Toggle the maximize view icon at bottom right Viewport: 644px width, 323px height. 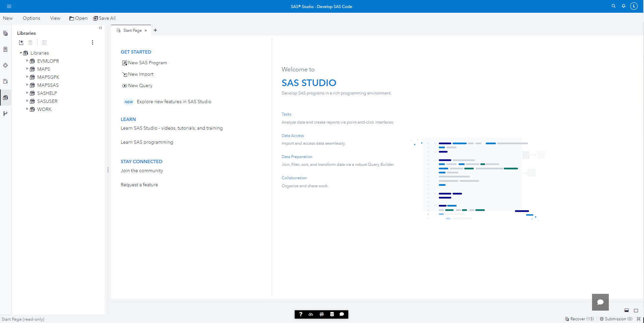(x=636, y=310)
